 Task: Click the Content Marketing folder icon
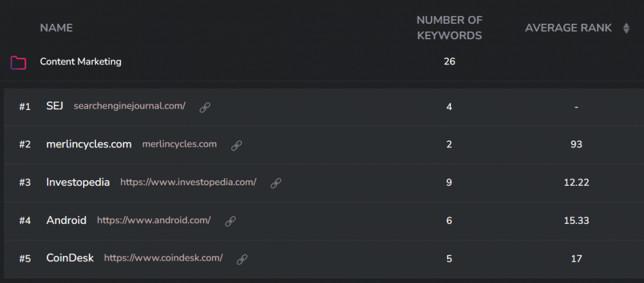(x=19, y=62)
